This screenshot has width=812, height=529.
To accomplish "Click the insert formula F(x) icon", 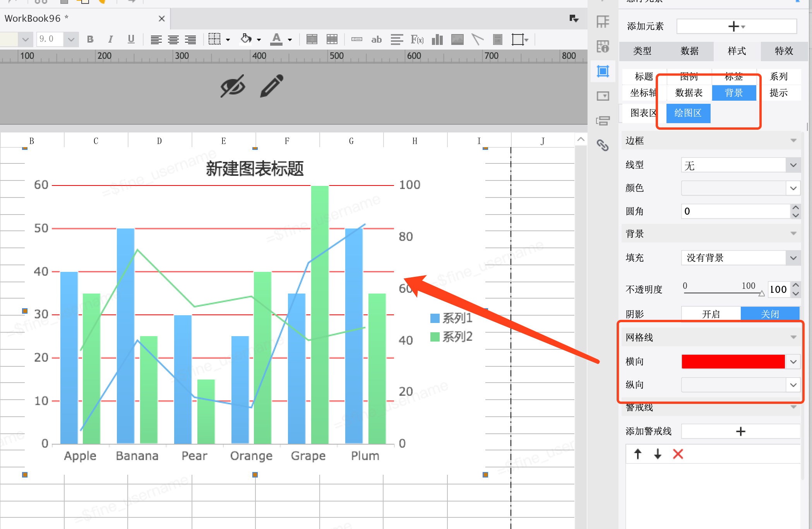I will (x=417, y=39).
